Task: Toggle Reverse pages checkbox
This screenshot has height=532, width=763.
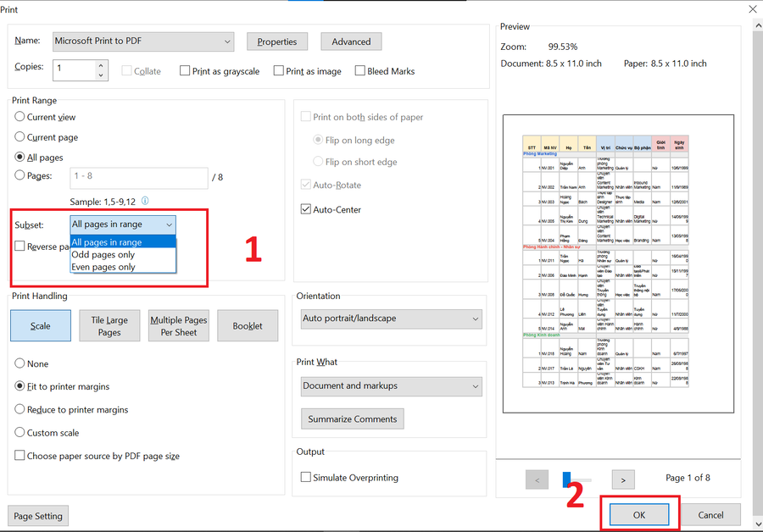Action: [x=19, y=247]
